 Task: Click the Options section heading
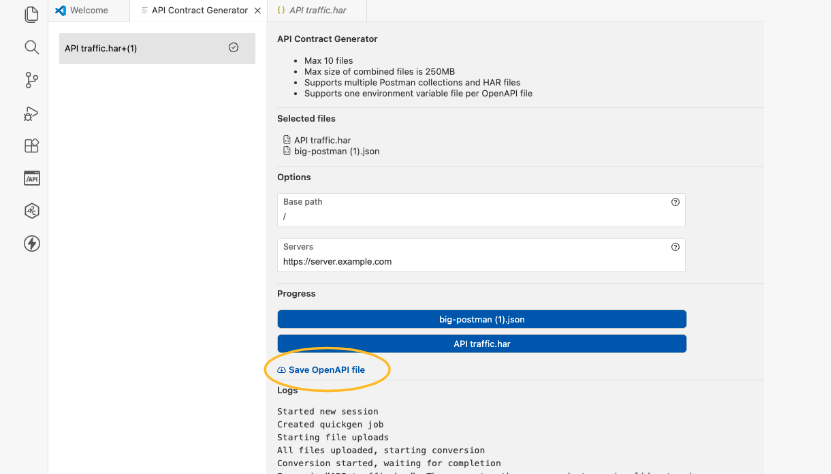294,177
